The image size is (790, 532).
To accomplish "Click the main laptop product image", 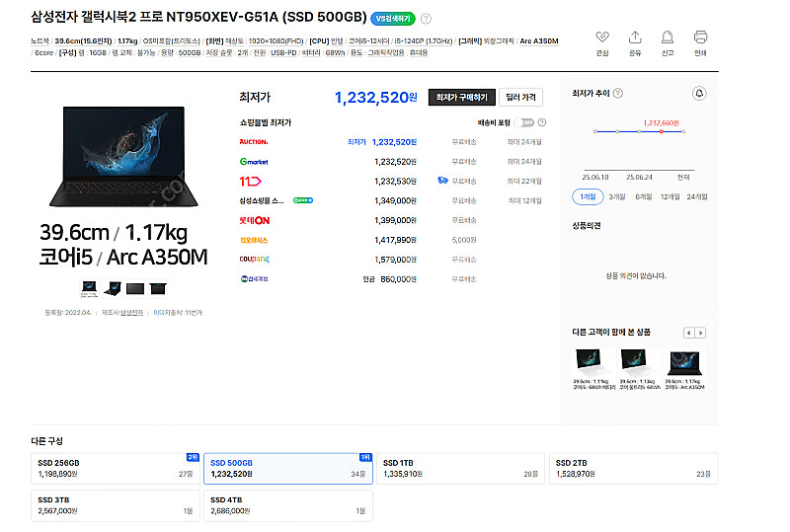I will (x=123, y=156).
